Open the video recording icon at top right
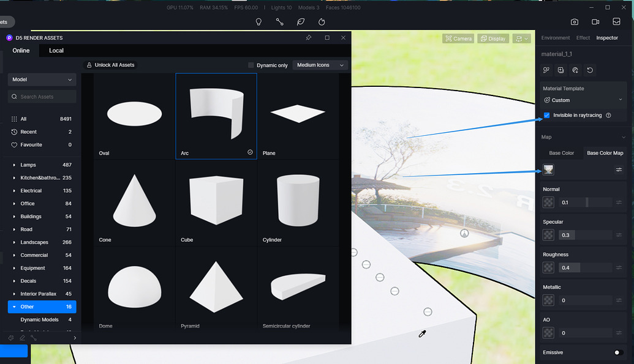The image size is (634, 364). point(595,21)
